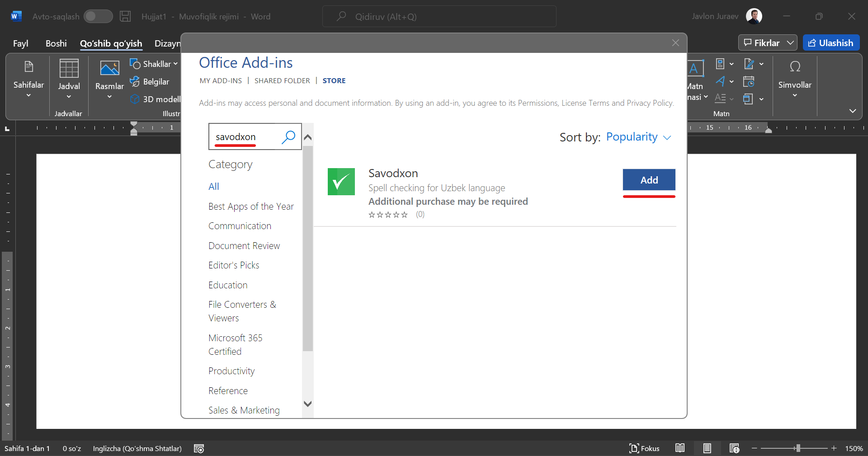Insert a table with Jadval icon

(69, 69)
